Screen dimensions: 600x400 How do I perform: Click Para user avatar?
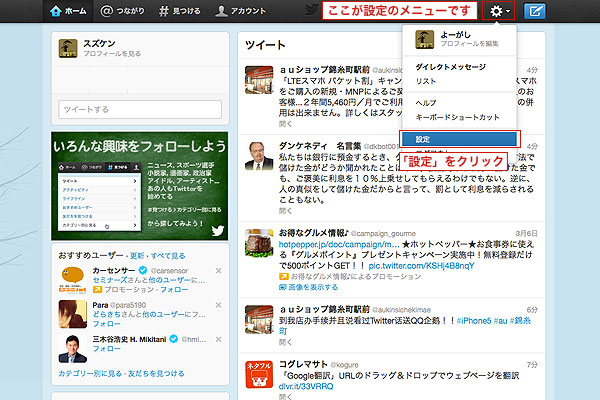[x=73, y=314]
